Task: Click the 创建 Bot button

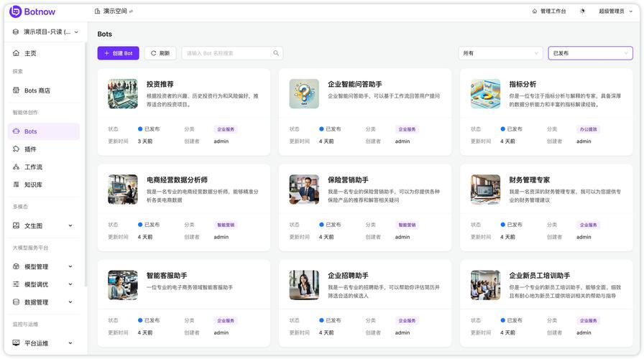Action: (119, 53)
